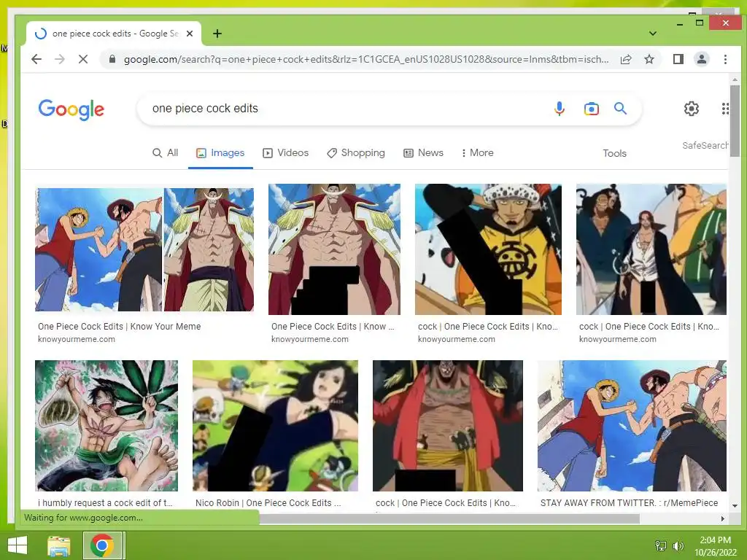This screenshot has height=560, width=747.
Task: Open the Windows Start button
Action: [x=18, y=545]
